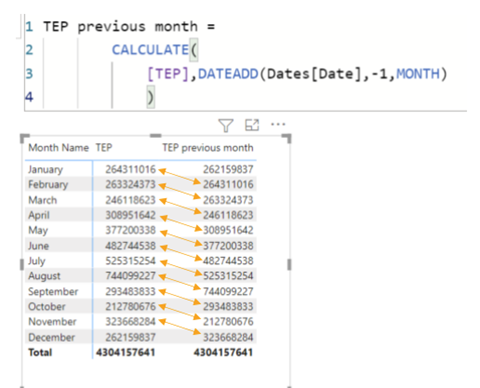Select the April row label
Viewport: 480px width, 388px height.
[x=39, y=215]
